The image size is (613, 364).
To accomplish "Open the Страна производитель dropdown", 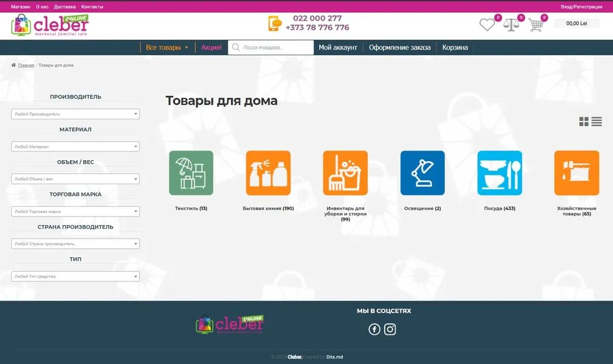I will point(75,244).
